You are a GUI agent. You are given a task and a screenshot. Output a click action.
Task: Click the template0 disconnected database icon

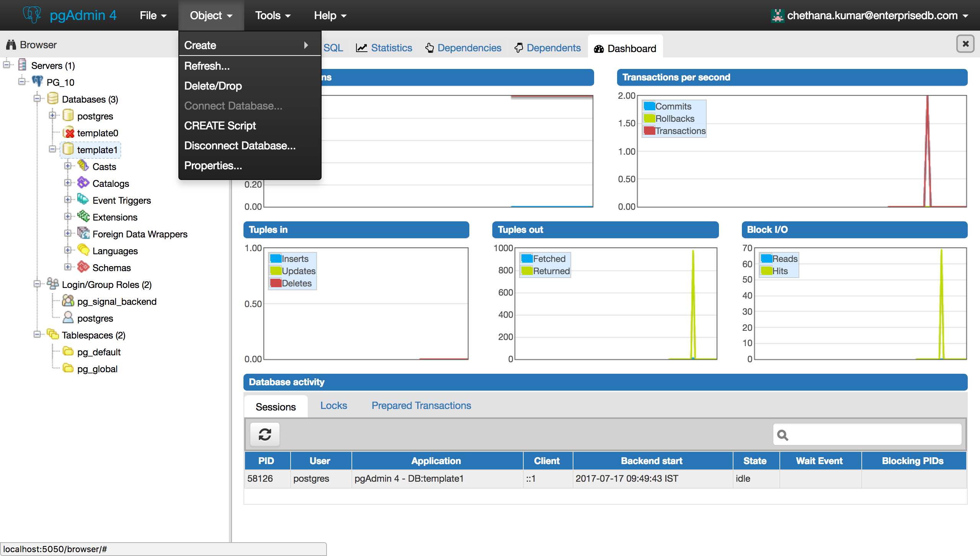pyautogui.click(x=69, y=132)
